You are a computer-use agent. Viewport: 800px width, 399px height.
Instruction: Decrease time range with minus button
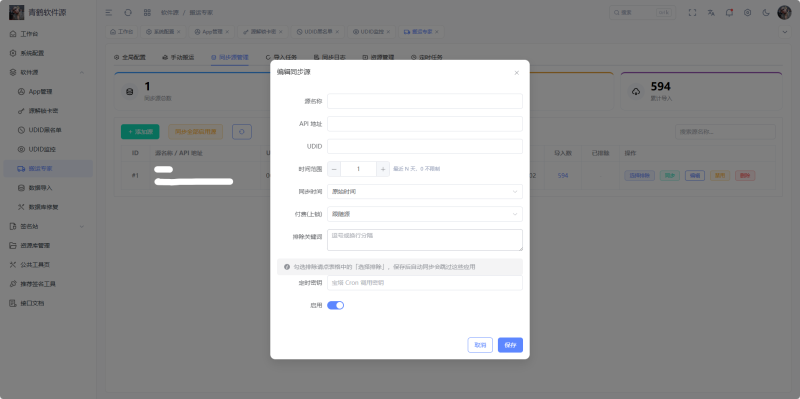[334, 169]
